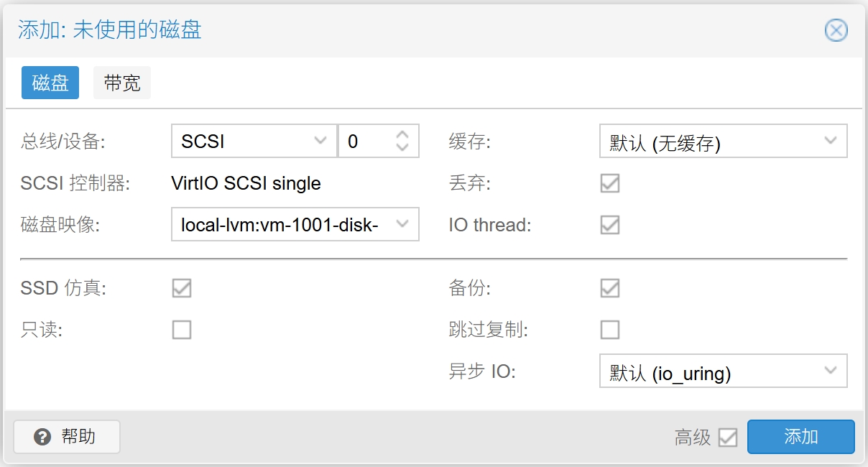Image resolution: width=868 pixels, height=467 pixels.
Task: Click the device number input field
Action: [x=366, y=142]
